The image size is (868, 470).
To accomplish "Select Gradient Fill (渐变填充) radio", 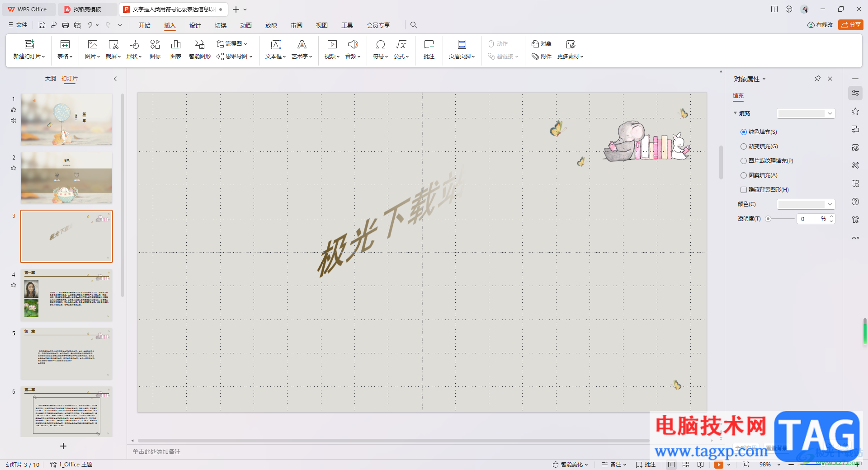I will pyautogui.click(x=744, y=146).
